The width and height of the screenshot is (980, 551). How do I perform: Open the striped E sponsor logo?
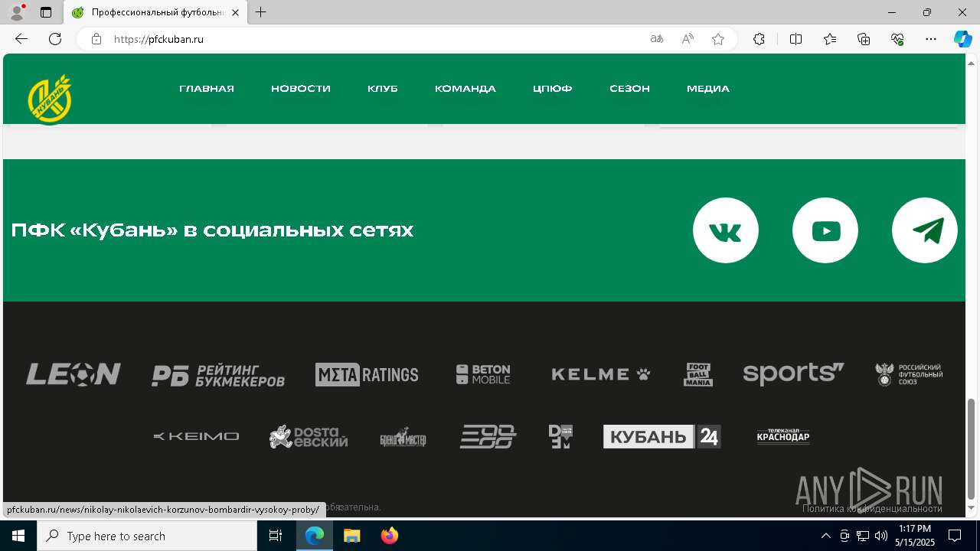click(x=488, y=436)
